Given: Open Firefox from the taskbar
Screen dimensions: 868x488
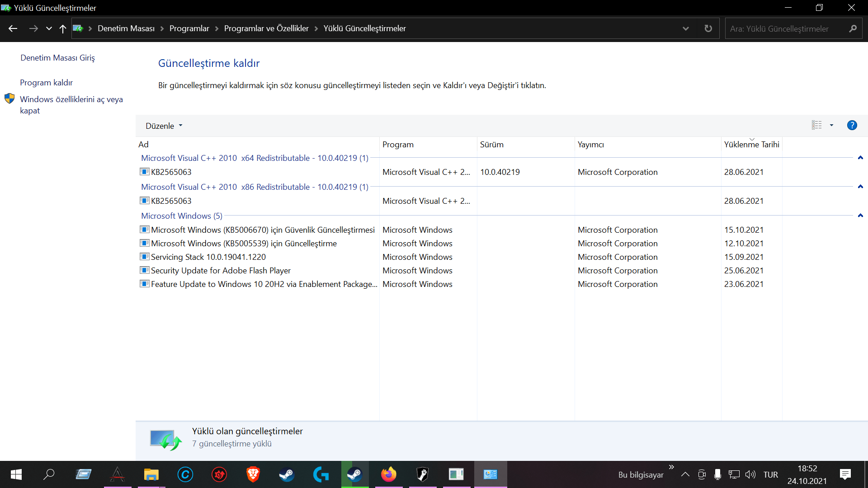Looking at the screenshot, I should pyautogui.click(x=389, y=474).
